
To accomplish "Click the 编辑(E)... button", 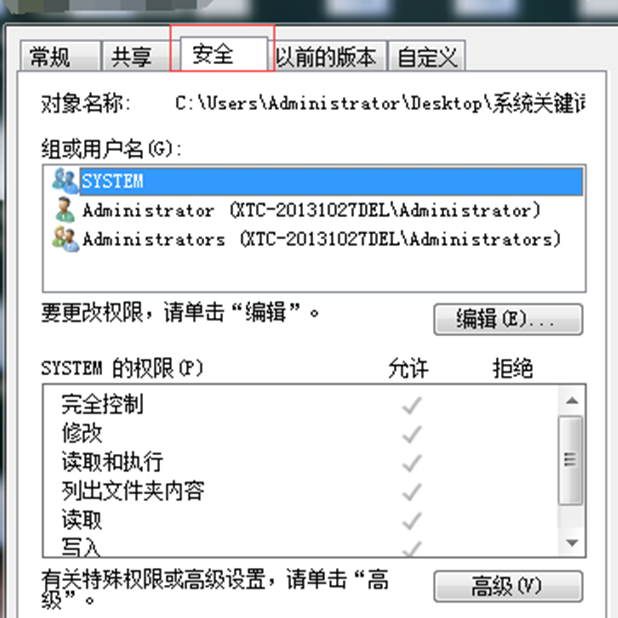I will pos(508,319).
